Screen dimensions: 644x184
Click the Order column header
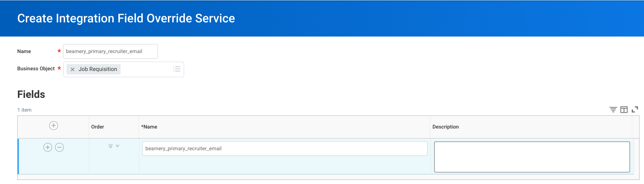[98, 127]
